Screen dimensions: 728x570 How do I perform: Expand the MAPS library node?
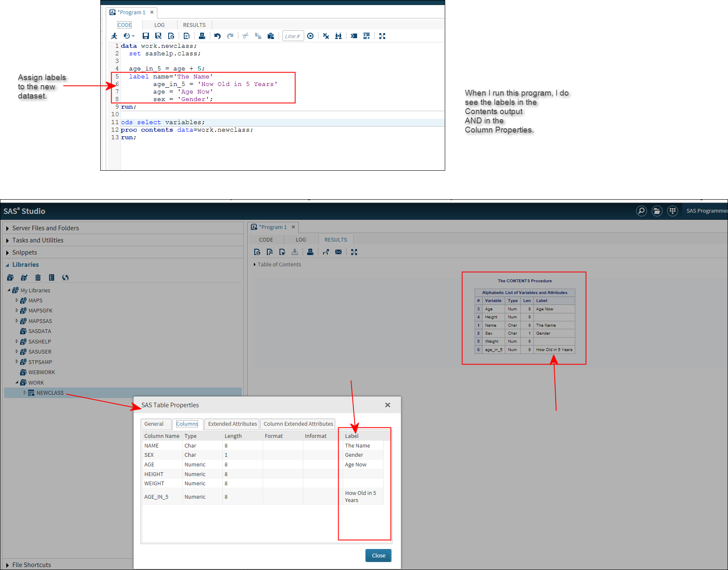(17, 300)
